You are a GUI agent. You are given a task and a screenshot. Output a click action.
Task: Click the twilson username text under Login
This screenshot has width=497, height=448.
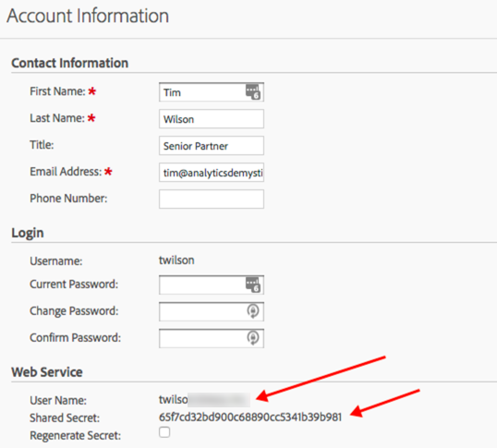coord(176,260)
